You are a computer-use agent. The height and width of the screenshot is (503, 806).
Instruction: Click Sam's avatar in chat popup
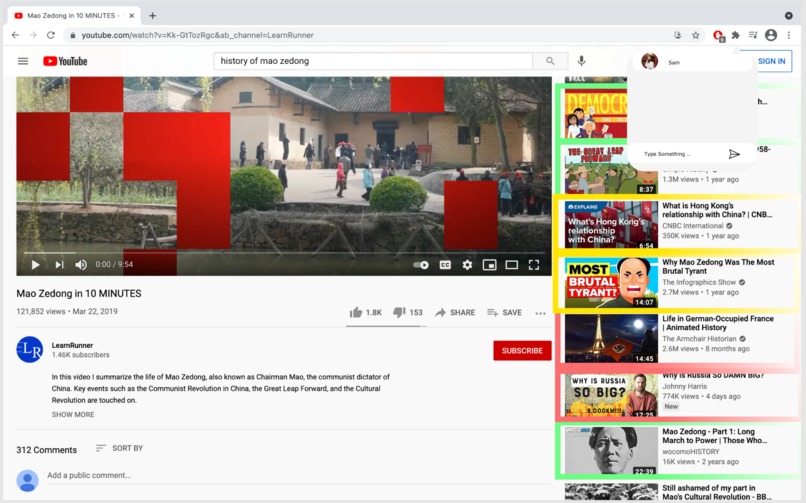[x=650, y=61]
